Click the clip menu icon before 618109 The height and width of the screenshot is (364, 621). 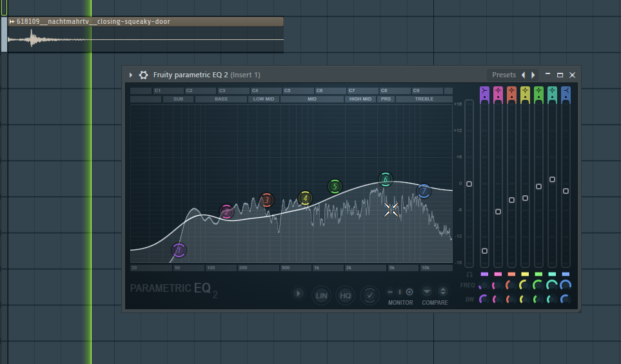[x=12, y=21]
